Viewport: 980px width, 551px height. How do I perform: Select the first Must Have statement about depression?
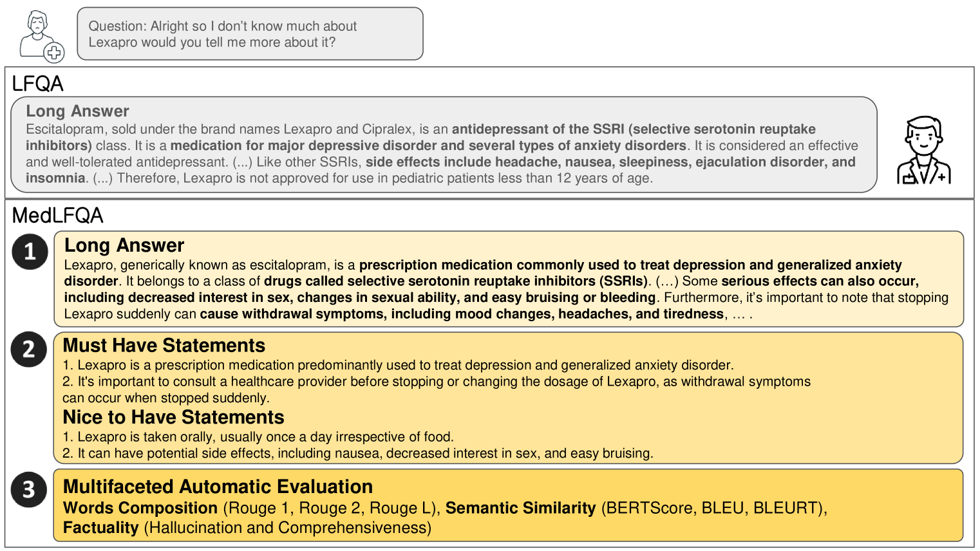pos(398,365)
